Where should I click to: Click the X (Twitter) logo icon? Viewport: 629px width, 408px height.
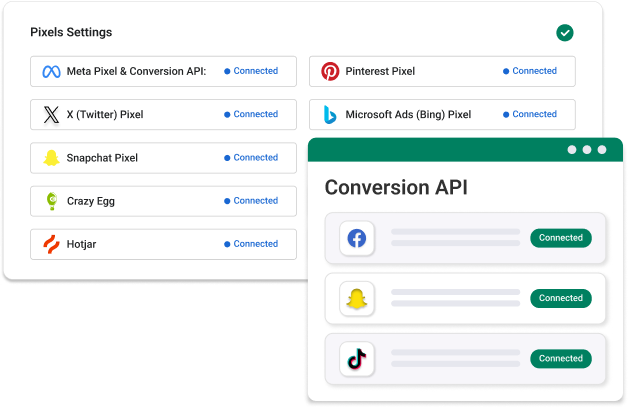51,115
